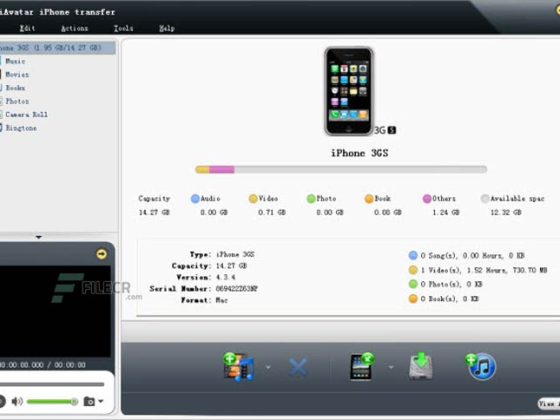Image resolution: width=560 pixels, height=420 pixels.
Task: Click the preview playback progress bar
Action: click(52, 384)
